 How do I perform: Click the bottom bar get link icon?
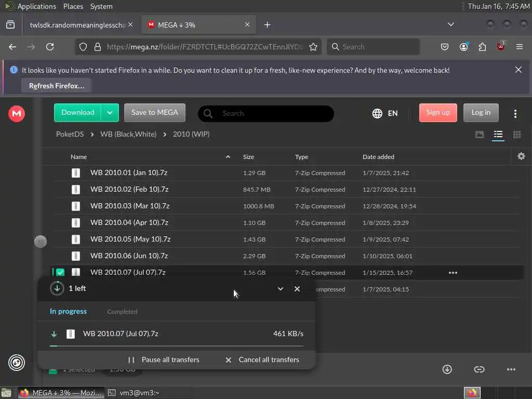479,369
